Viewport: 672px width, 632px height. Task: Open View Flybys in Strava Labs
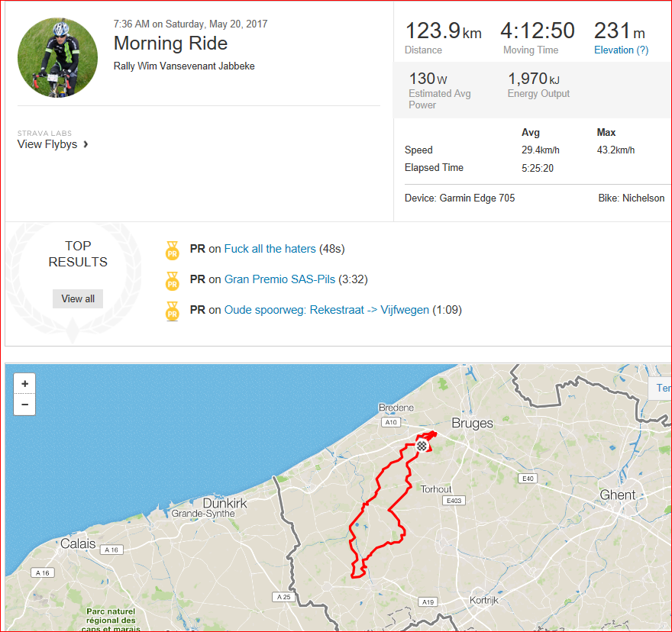coord(47,144)
